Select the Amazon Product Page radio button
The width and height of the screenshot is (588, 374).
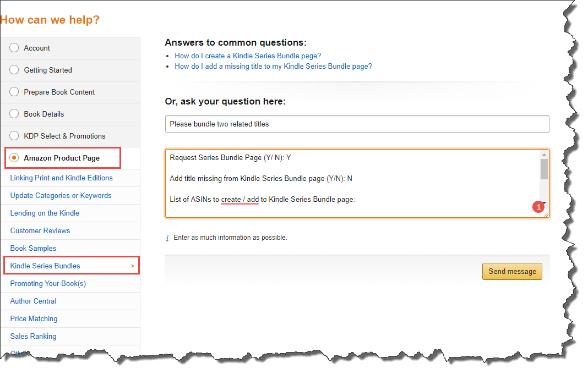[x=14, y=158]
